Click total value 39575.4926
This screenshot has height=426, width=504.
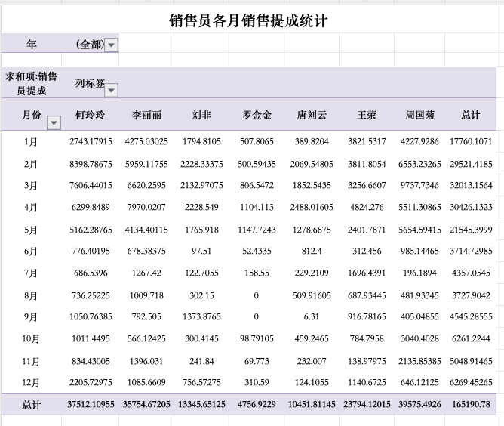pos(419,404)
